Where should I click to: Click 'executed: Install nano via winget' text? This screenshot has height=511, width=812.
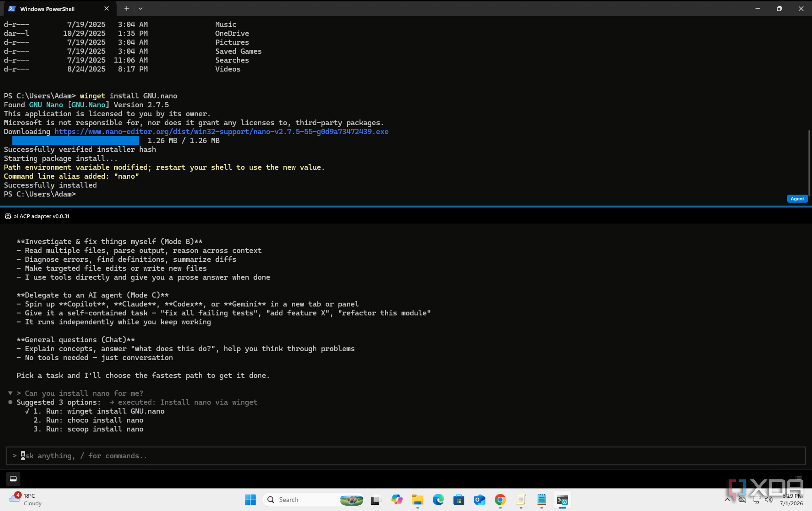point(187,402)
